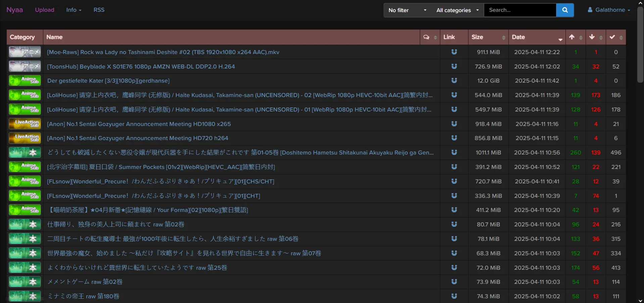Open ミナミの帝王 raw 第180巻 torrent page
This screenshot has height=303, width=644.
pyautogui.click(x=83, y=296)
